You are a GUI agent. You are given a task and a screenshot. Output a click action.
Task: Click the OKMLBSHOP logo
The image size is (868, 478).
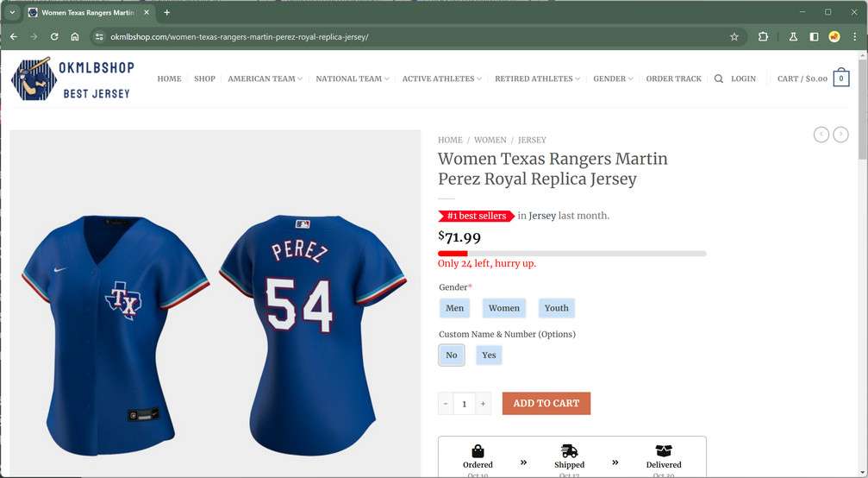(71, 79)
